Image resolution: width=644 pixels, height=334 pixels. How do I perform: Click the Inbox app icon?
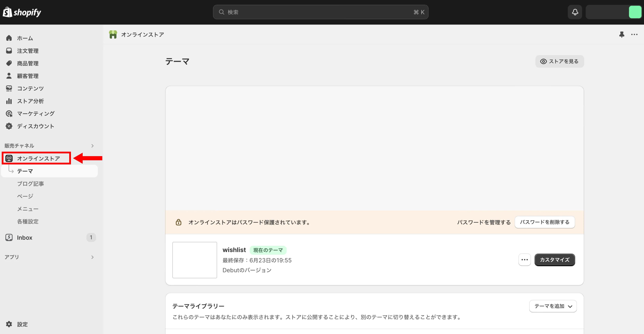[x=9, y=237]
